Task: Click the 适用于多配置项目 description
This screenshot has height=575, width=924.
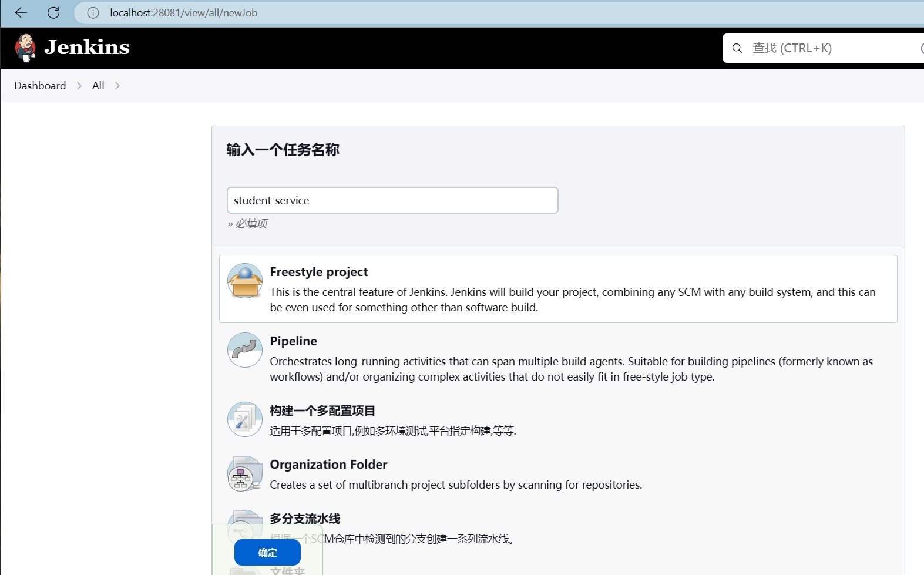Action: pyautogui.click(x=393, y=431)
